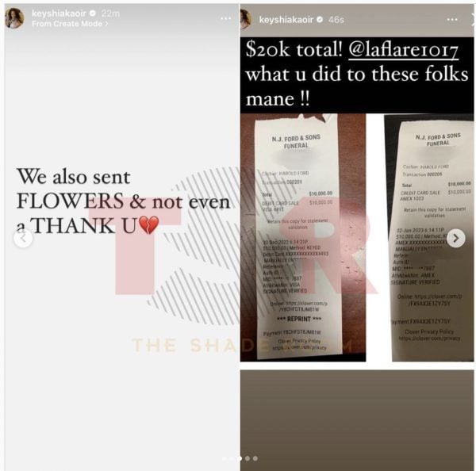
Task: Click the next arrow on the receipt carousel
Action: pos(455,239)
